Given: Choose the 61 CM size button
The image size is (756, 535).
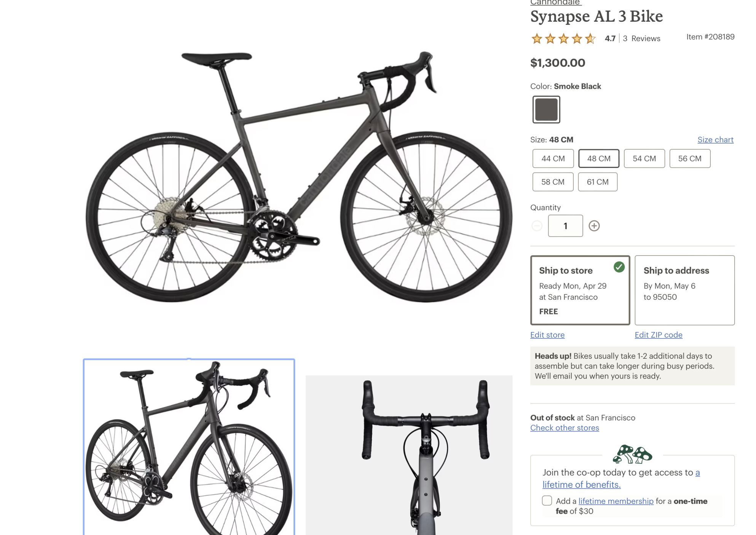Looking at the screenshot, I should 597,182.
